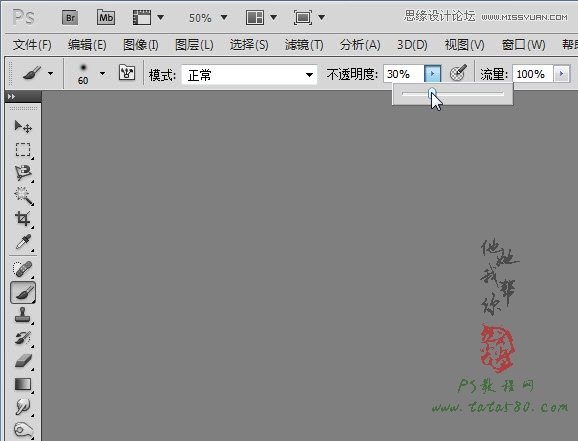578x441 pixels.
Task: Click the arrange documents icon
Action: tap(255, 17)
